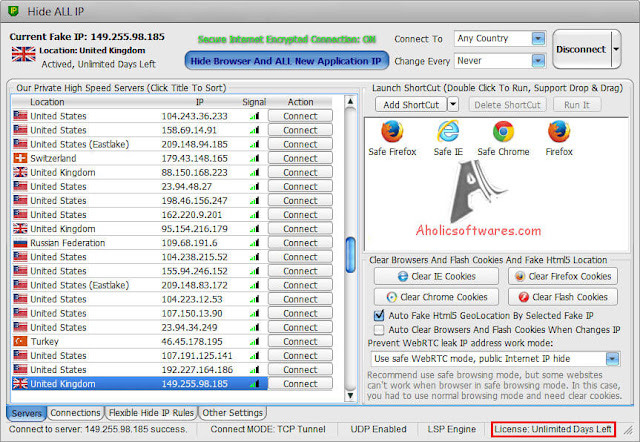This screenshot has height=442, width=640.
Task: Click the Add ShortCut button
Action: pyautogui.click(x=411, y=104)
